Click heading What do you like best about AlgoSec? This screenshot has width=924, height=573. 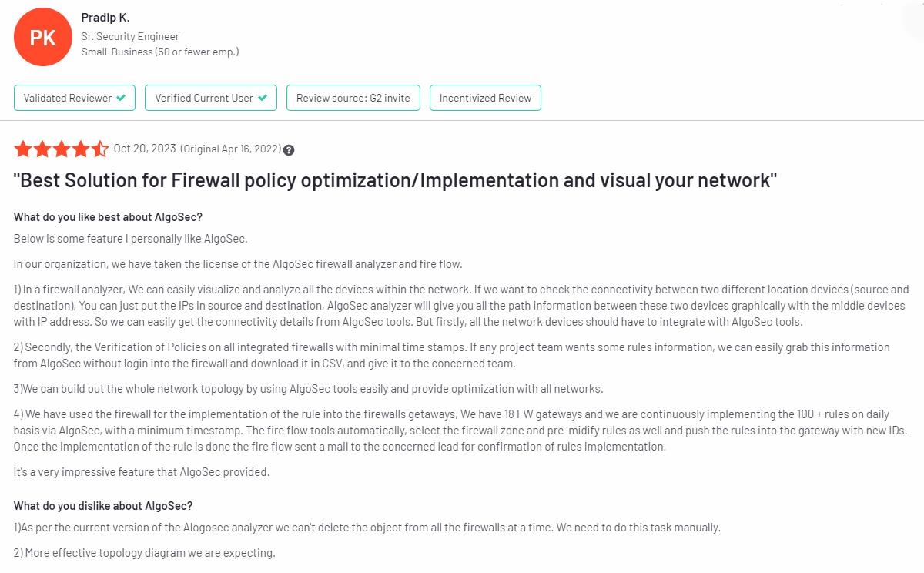click(x=108, y=217)
